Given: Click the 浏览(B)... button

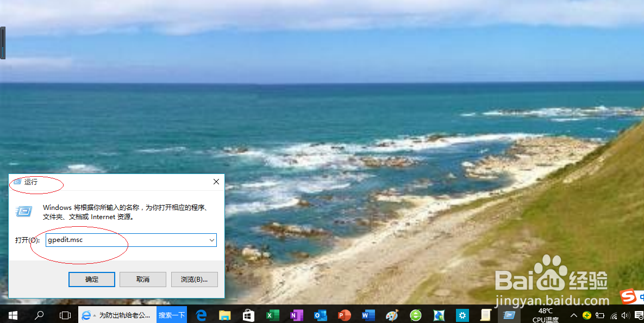Looking at the screenshot, I should click(x=194, y=279).
